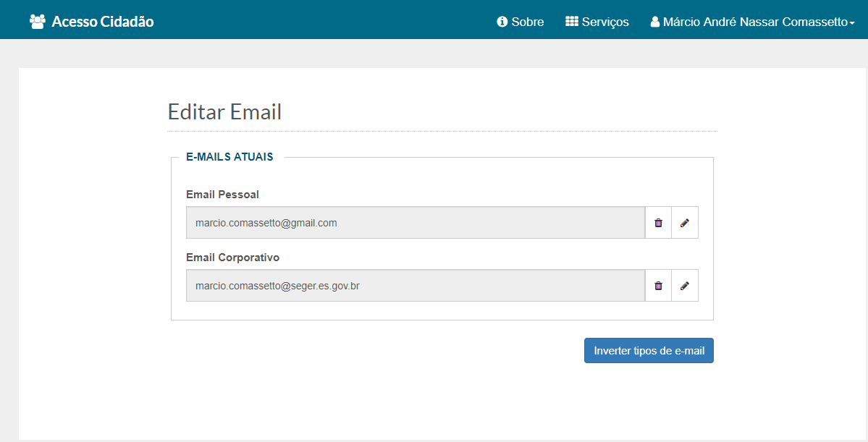Screen dimensions: 868x442
Task: Edit the corporate email with pencil icon
Action: [685, 286]
